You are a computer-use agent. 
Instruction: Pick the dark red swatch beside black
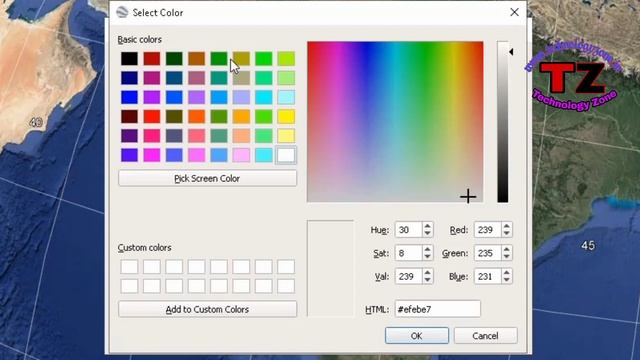pos(152,59)
